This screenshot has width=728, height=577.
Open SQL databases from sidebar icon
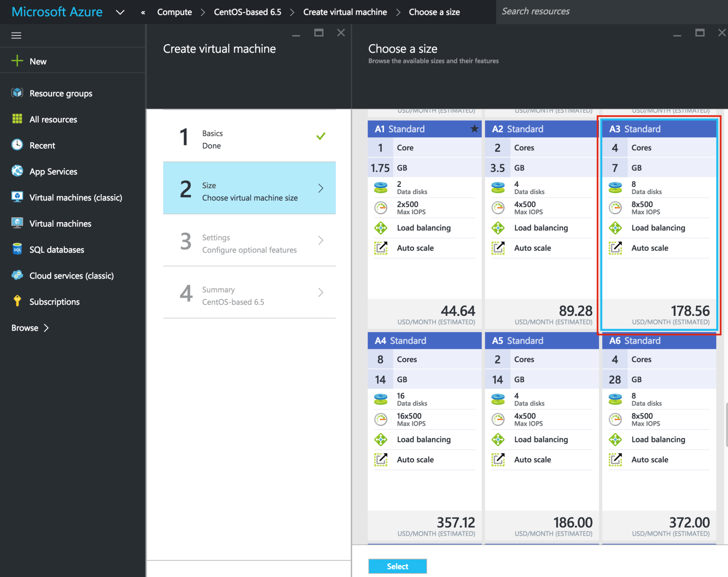pos(17,249)
